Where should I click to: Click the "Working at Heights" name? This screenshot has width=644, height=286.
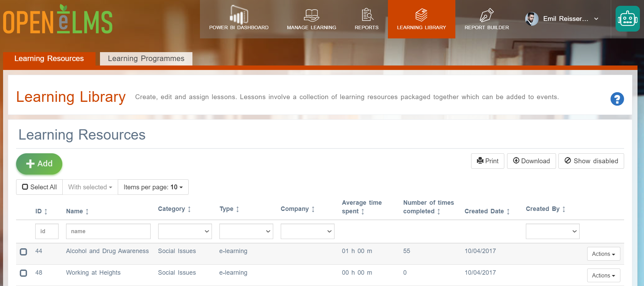click(x=93, y=273)
